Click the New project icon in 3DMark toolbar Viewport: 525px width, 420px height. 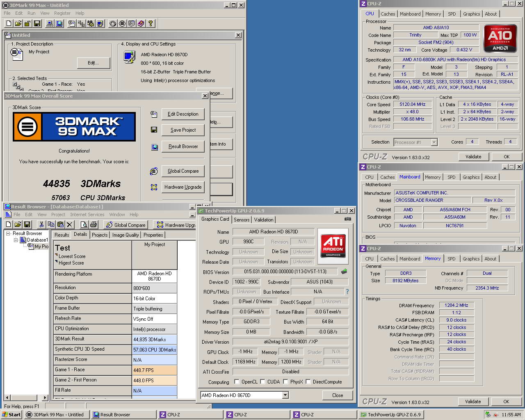9,23
